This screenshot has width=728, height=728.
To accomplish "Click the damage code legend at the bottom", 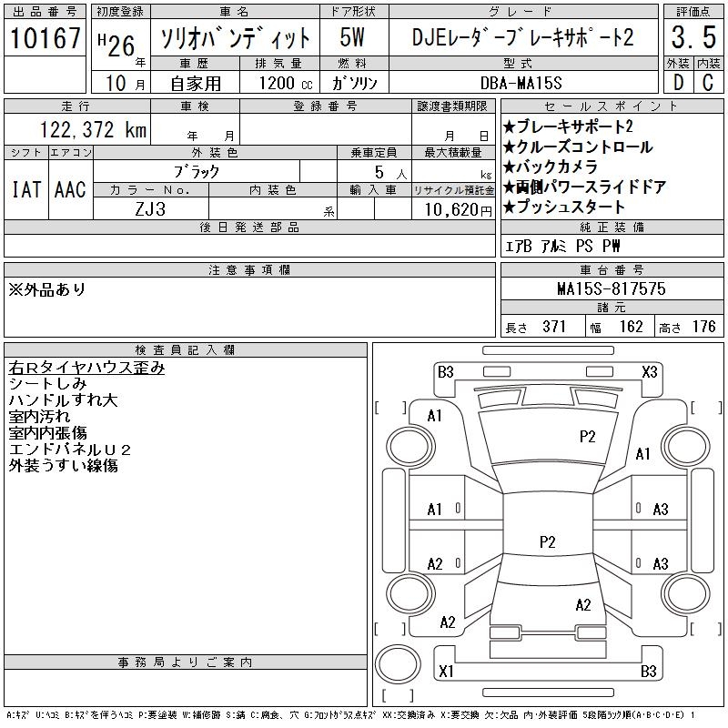I will click(351, 715).
